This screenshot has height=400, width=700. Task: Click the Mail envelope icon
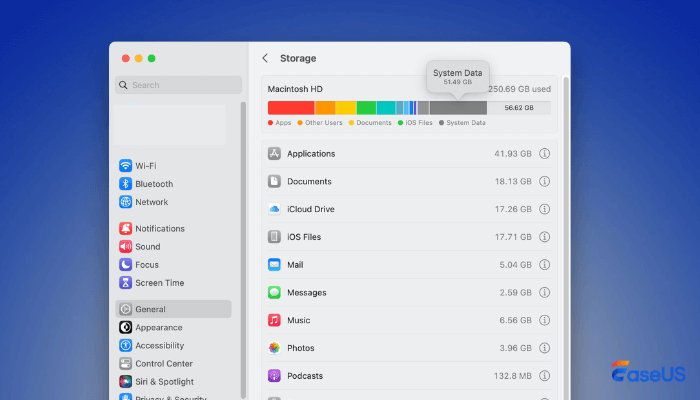(274, 265)
